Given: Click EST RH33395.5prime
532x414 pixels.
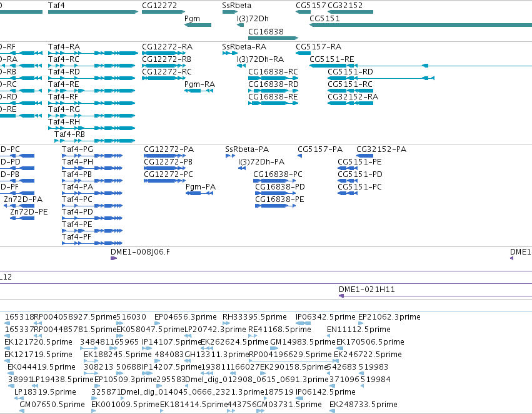Looking at the screenshot, I should (x=254, y=317).
